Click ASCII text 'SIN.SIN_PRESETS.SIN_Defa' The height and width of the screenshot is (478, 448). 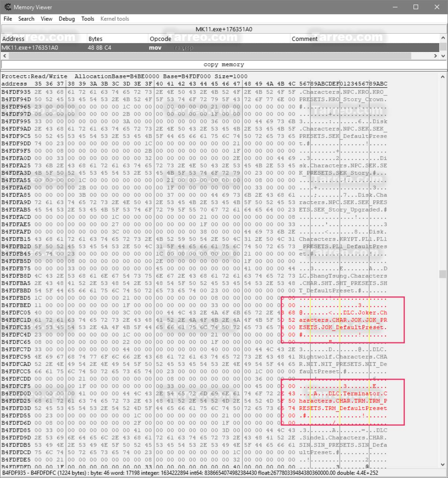pyautogui.click(x=343, y=445)
